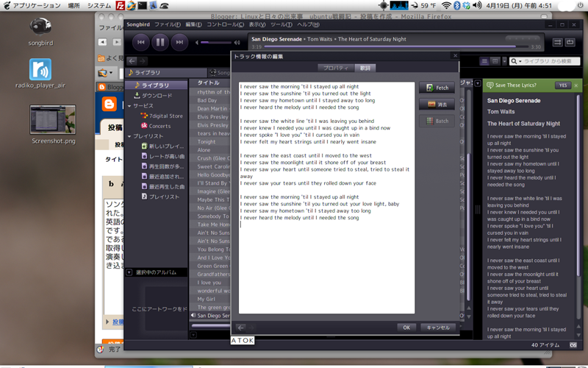The image size is (588, 368).
Task: Seek within the San Diego Serenade progress bar
Action: 395,46
